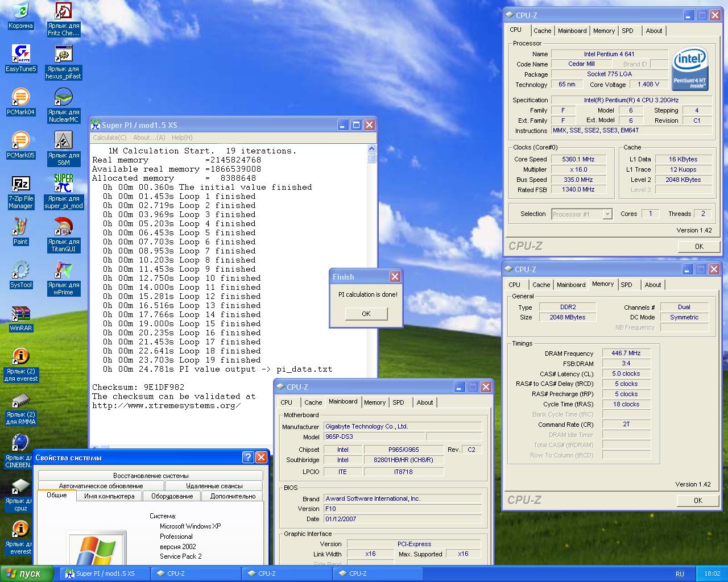The height and width of the screenshot is (582, 728).
Task: Click the Super PI vertical scrollbar up arrow
Action: [372, 149]
